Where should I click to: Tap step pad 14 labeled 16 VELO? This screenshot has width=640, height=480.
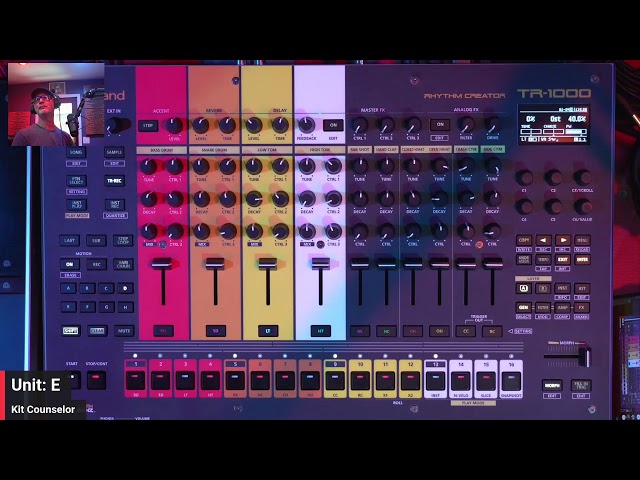(461, 380)
